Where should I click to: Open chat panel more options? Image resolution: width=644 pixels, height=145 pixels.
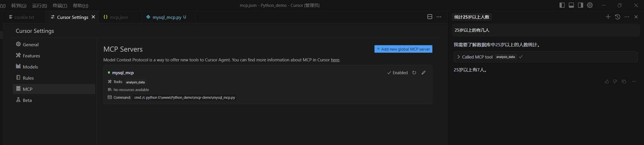tap(627, 17)
